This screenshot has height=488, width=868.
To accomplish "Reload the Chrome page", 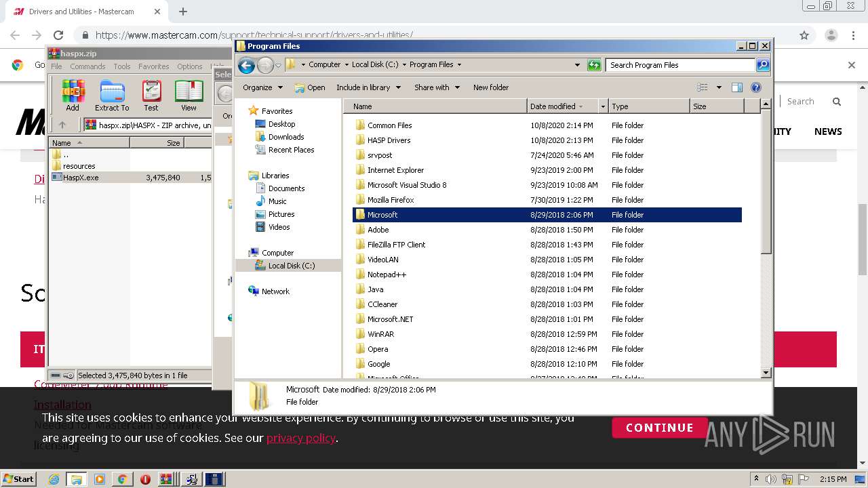I will [58, 35].
